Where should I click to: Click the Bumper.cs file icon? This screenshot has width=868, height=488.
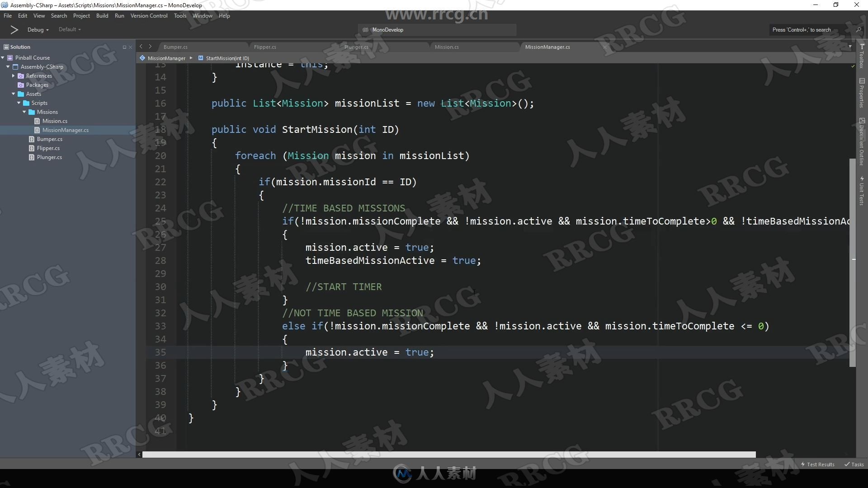[x=32, y=139]
